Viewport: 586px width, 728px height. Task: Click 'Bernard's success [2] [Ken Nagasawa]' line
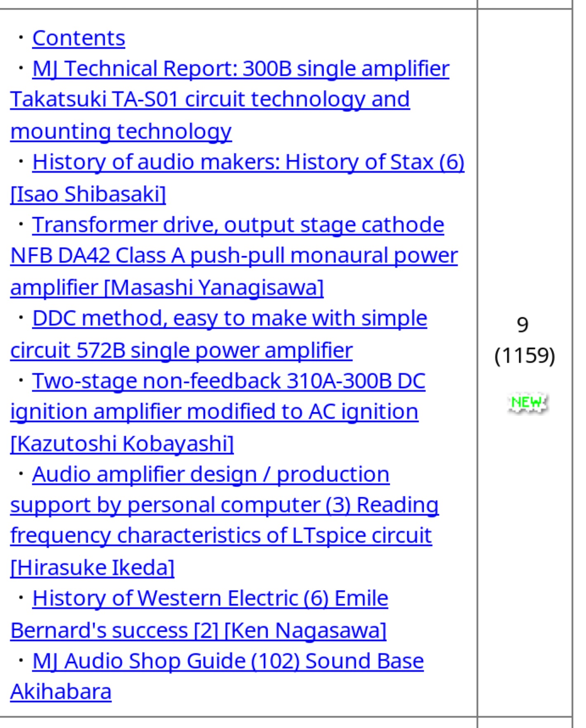pyautogui.click(x=198, y=630)
